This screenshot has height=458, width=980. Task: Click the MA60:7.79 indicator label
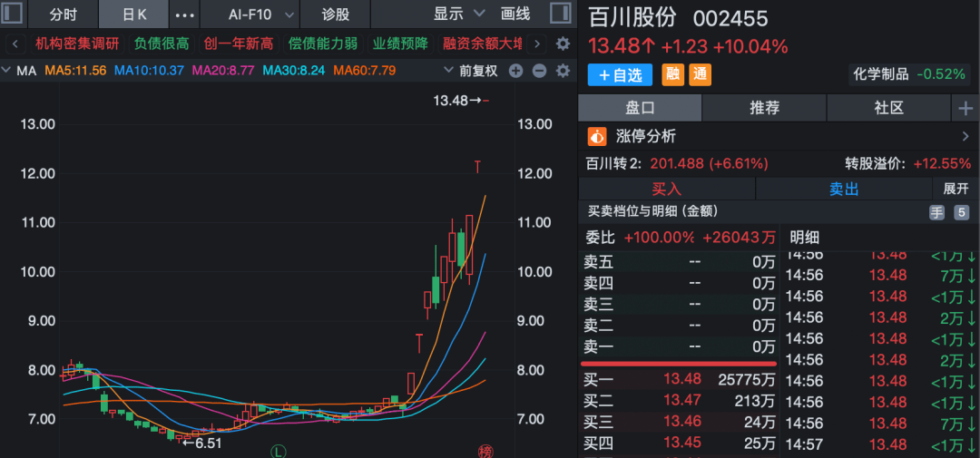tap(365, 71)
